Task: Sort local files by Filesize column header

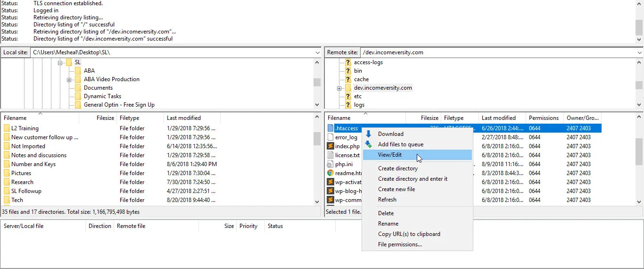Action: pos(98,118)
